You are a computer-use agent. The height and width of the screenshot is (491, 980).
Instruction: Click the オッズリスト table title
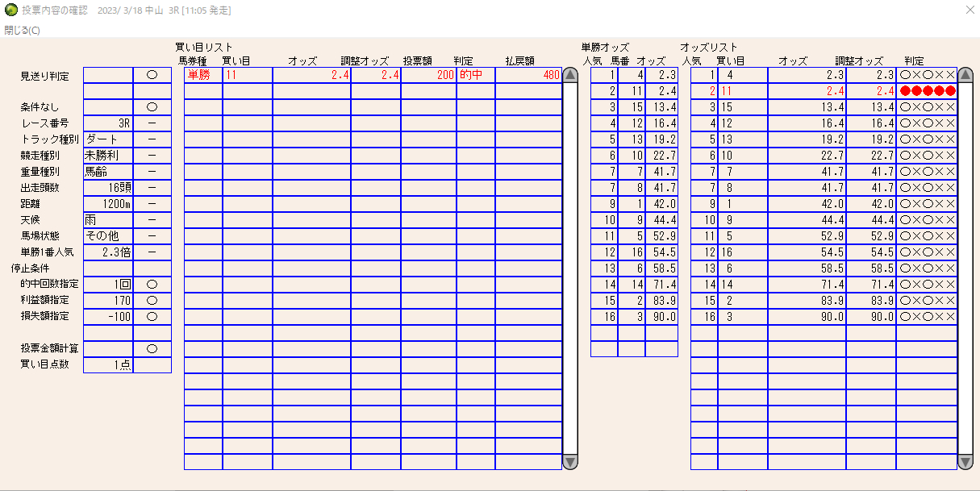pyautogui.click(x=708, y=48)
